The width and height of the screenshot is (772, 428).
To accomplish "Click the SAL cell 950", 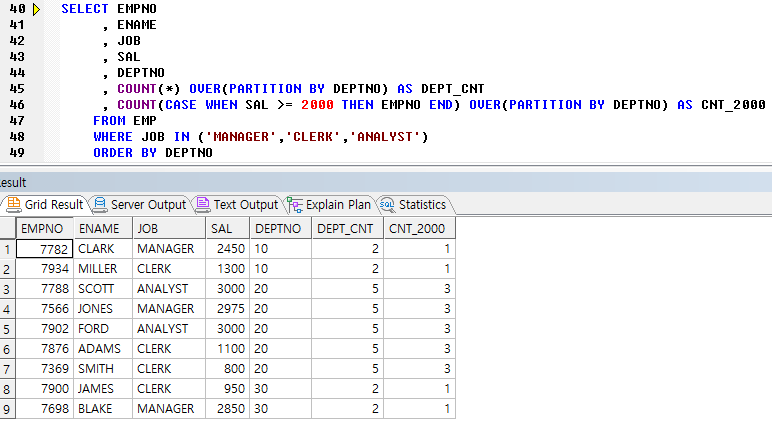I will pyautogui.click(x=228, y=389).
